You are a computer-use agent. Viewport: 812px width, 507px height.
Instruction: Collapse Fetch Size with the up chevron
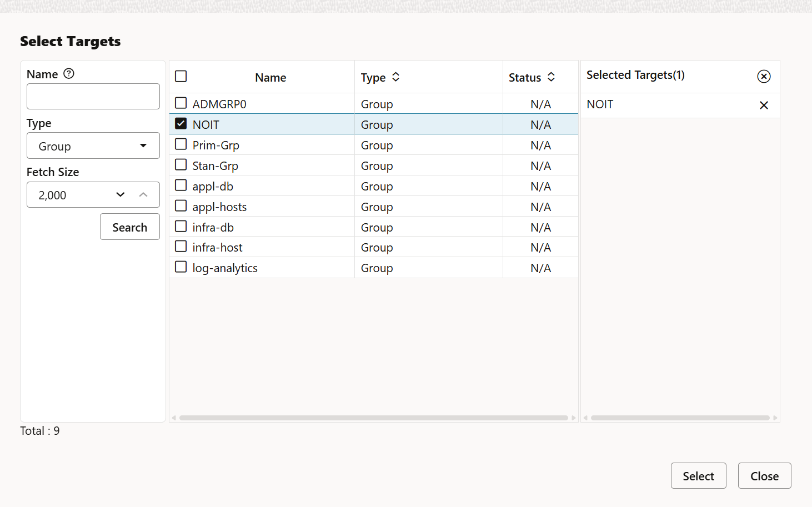pyautogui.click(x=143, y=195)
